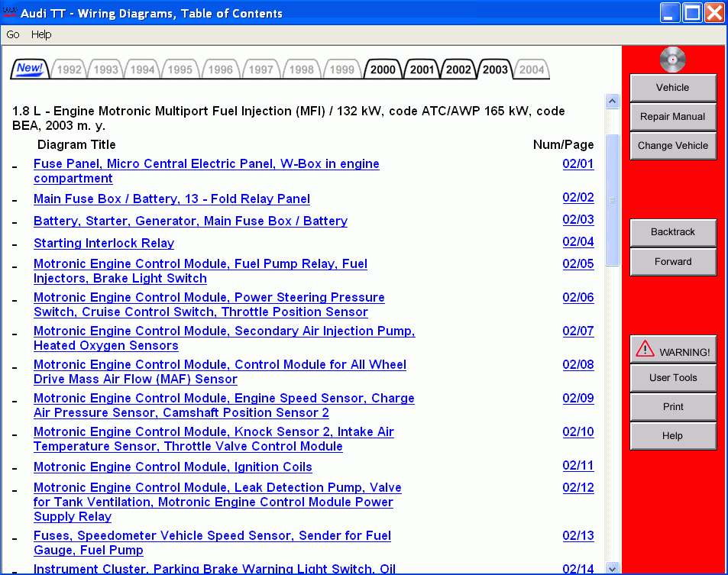Click page number 02/08
Screen dimensions: 728x575
[x=578, y=364]
